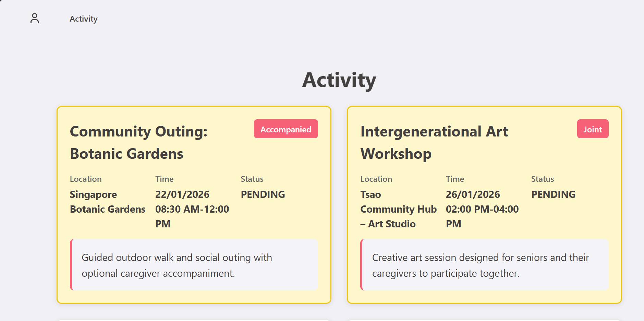The width and height of the screenshot is (644, 321).
Task: Click the guided outdoor walk description box
Action: (x=194, y=265)
